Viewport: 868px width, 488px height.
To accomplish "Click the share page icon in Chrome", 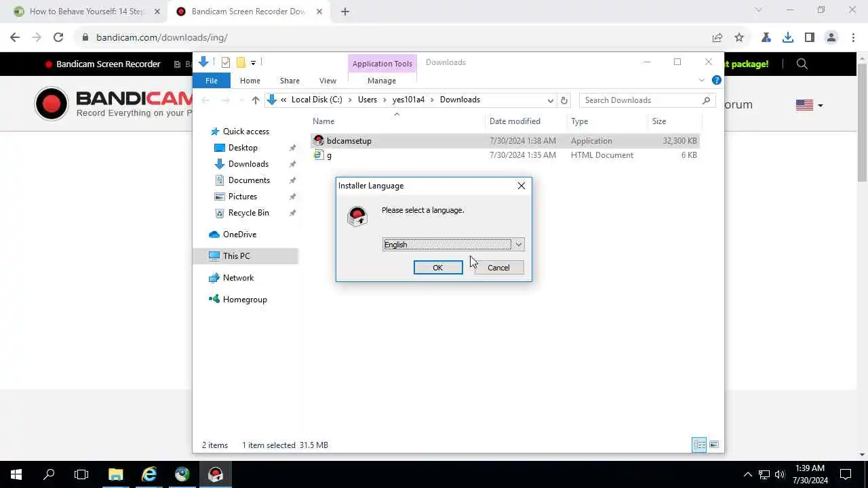I will 717,37.
